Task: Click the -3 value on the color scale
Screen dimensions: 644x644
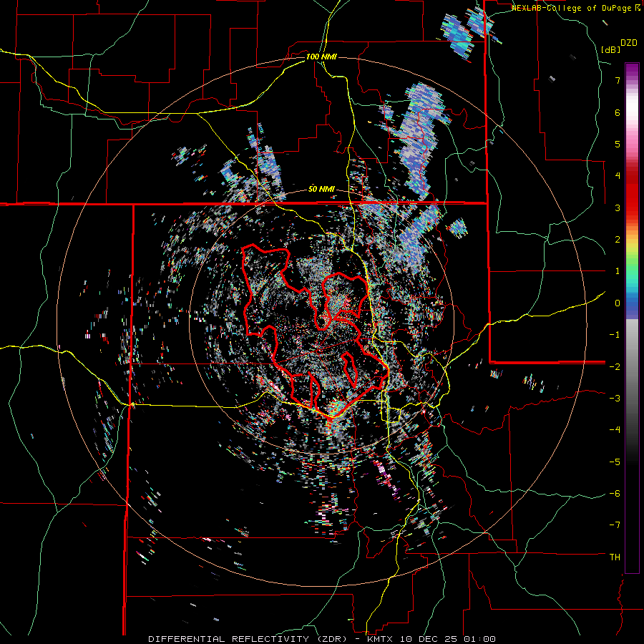Action: pos(615,399)
